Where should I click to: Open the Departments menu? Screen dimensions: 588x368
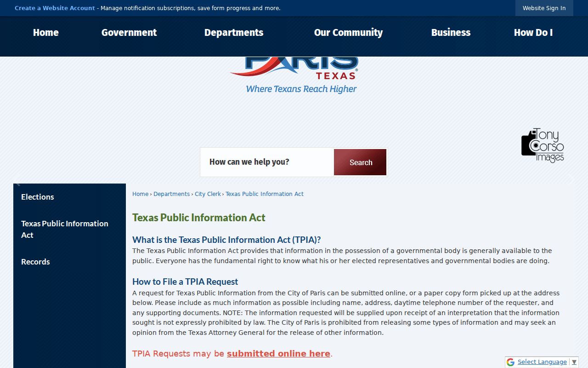[x=234, y=33]
